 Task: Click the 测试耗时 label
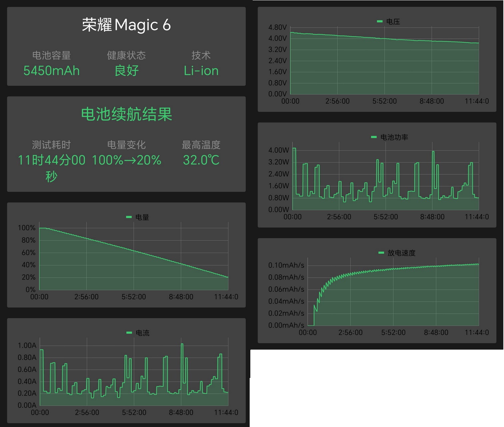(52, 145)
